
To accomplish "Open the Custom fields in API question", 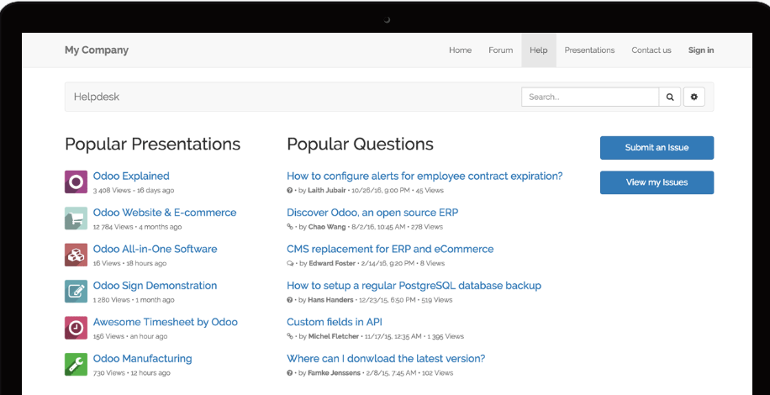I will click(x=334, y=322).
